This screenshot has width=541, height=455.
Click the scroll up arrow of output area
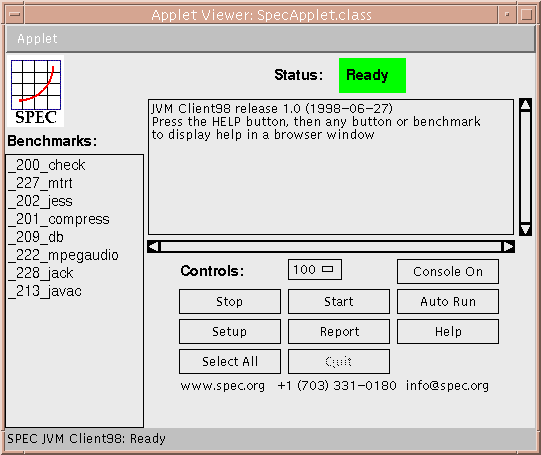pyautogui.click(x=525, y=105)
